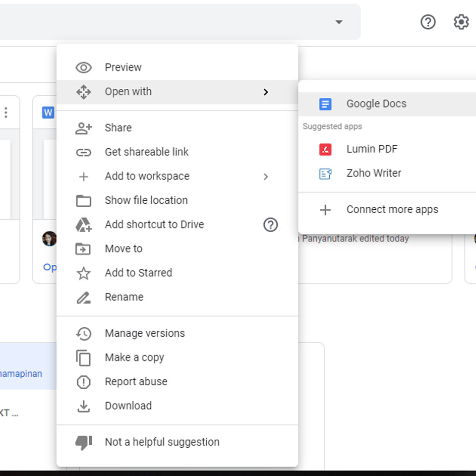476x476 pixels.
Task: Expand the Add to workspace submenu chevron
Action: click(x=266, y=177)
